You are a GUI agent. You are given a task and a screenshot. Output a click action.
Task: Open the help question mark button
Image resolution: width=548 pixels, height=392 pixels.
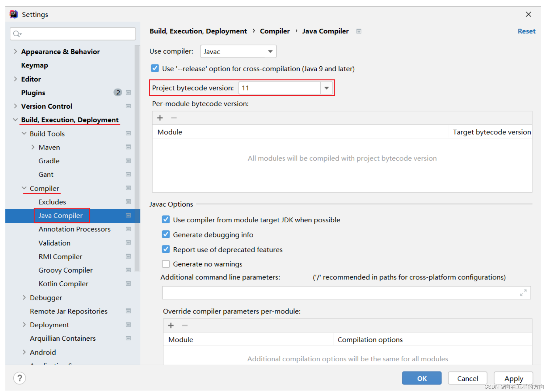[x=20, y=378]
